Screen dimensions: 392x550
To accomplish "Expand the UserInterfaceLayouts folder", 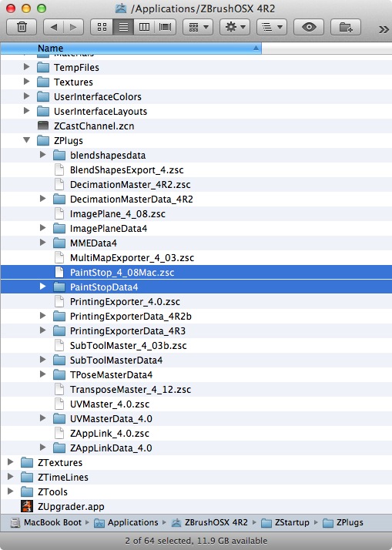I will pos(26,111).
